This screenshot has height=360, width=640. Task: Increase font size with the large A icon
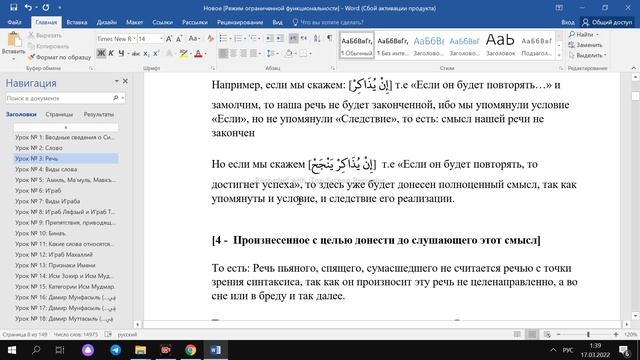pyautogui.click(x=169, y=38)
